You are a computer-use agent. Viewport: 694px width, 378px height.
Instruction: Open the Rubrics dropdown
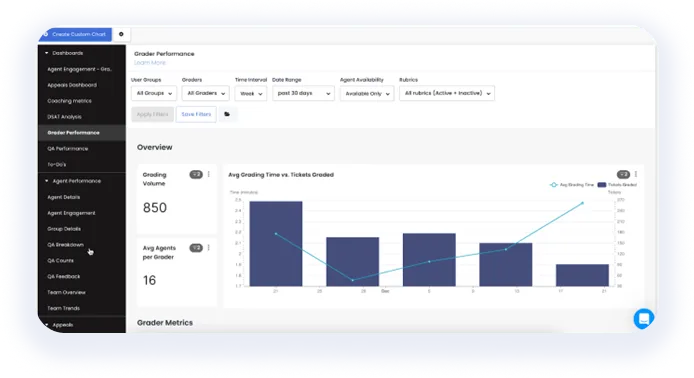(447, 93)
